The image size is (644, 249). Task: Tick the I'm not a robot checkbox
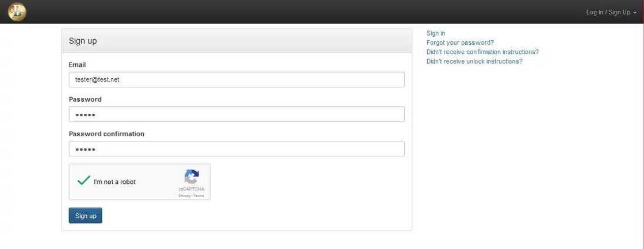(x=84, y=181)
